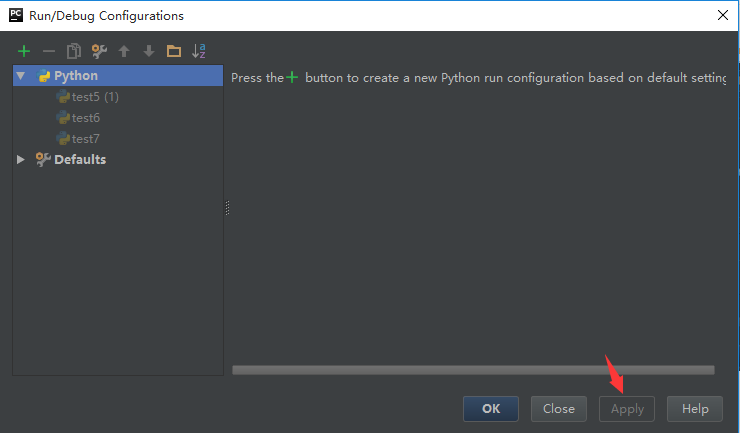Select the Python node in the tree
This screenshot has height=433, width=740.
point(118,76)
